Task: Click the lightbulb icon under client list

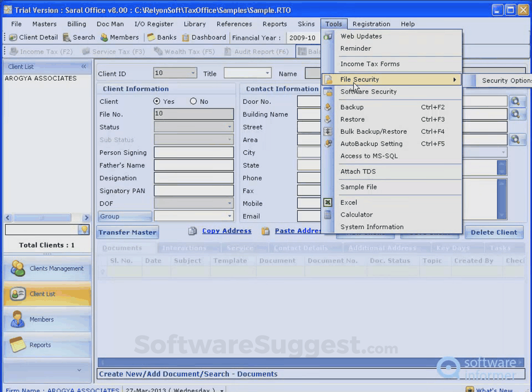Action: (84, 230)
